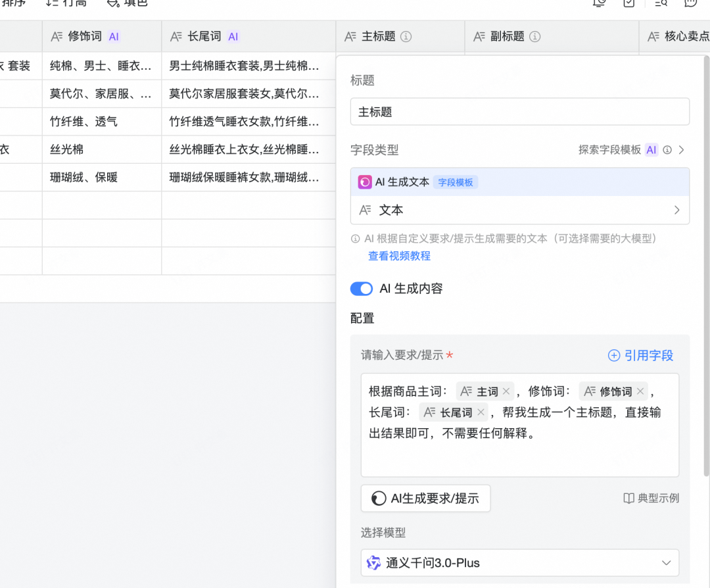710x588 pixels.
Task: Click cell '丝光棉'
Action: [102, 149]
